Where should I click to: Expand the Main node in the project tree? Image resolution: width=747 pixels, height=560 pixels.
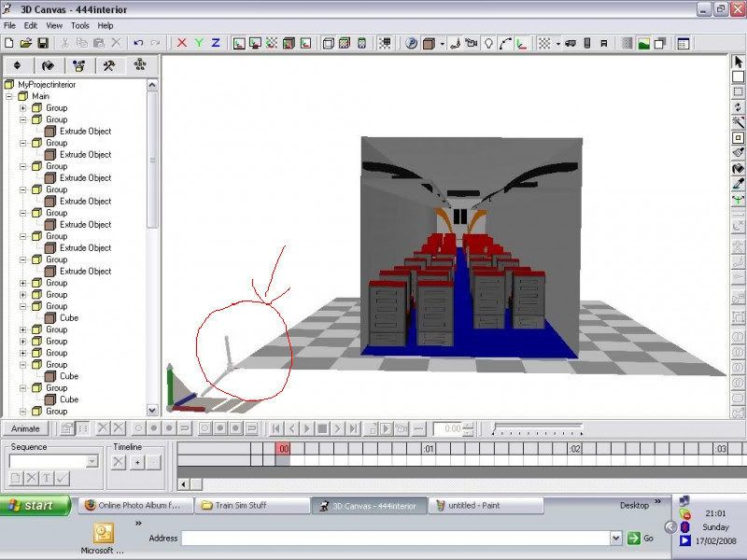click(8, 96)
